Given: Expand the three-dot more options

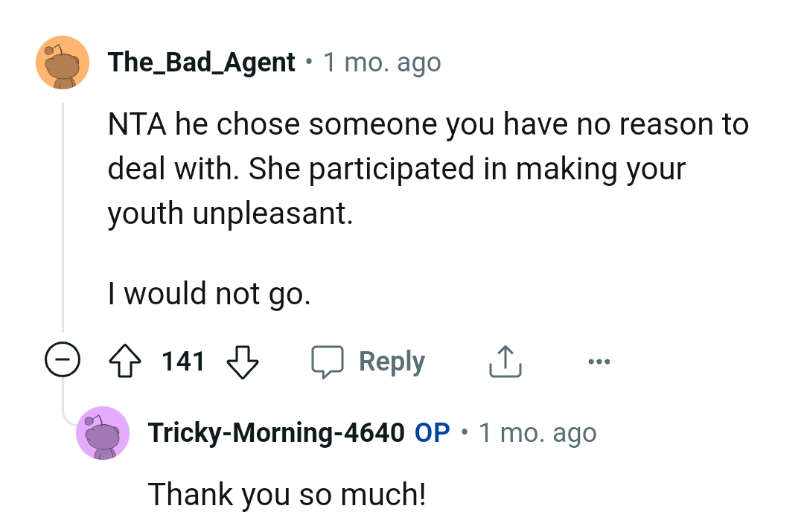Looking at the screenshot, I should [600, 361].
